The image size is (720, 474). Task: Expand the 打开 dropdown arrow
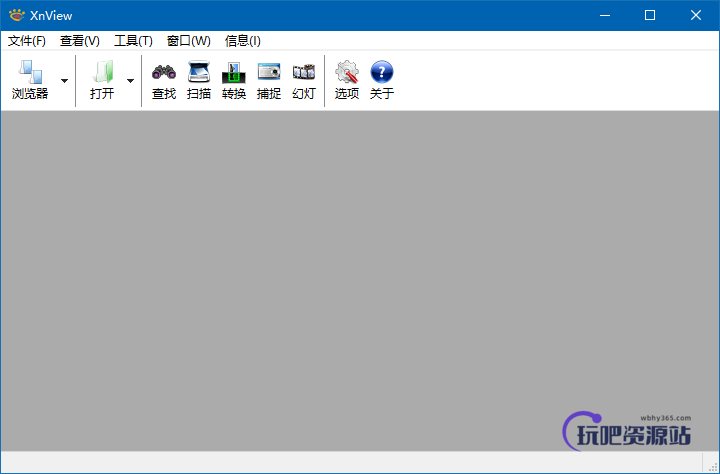[130, 81]
